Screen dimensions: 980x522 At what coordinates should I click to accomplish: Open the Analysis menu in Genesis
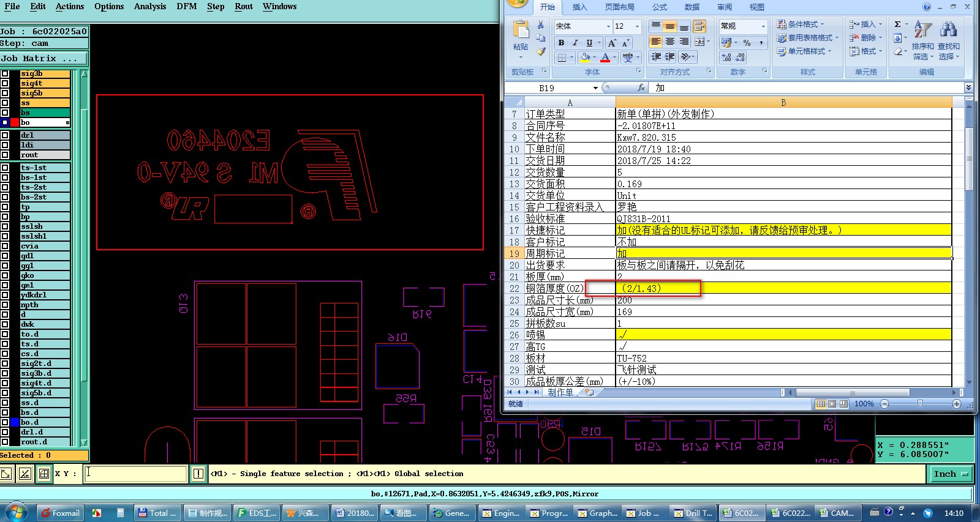click(150, 7)
